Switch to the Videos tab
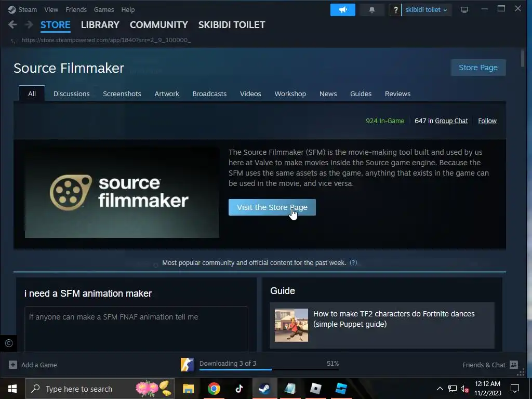532x399 pixels. (x=250, y=94)
